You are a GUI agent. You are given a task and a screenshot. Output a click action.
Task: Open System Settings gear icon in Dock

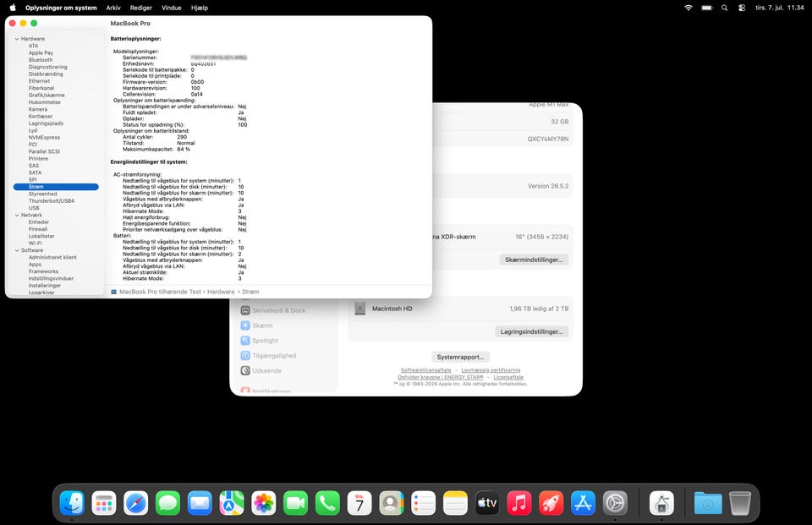[x=615, y=503]
